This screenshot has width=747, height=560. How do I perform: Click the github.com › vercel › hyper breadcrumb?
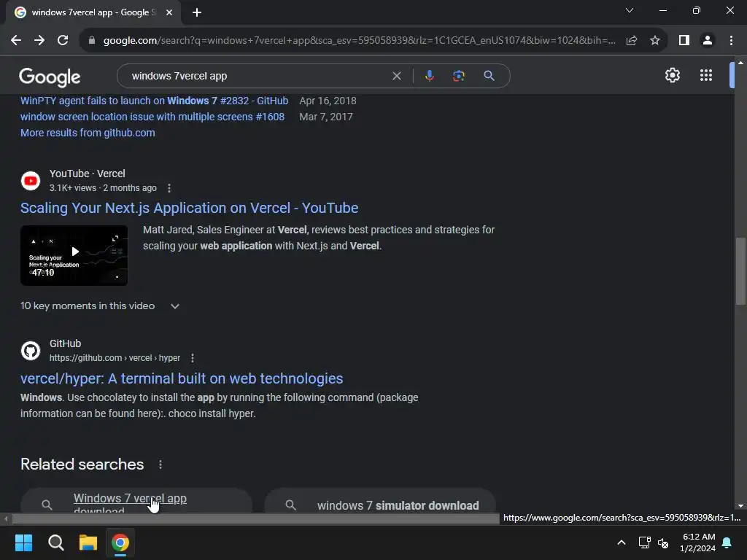115,358
